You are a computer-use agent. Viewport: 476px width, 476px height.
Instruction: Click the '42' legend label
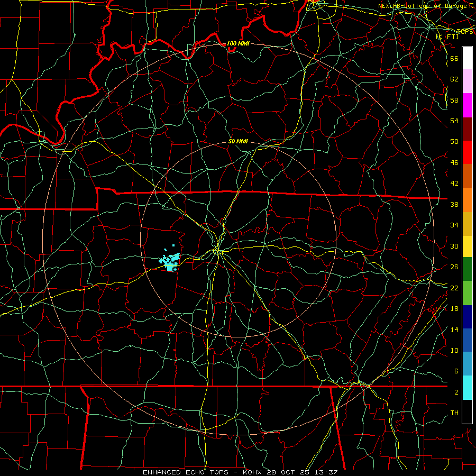coord(454,183)
